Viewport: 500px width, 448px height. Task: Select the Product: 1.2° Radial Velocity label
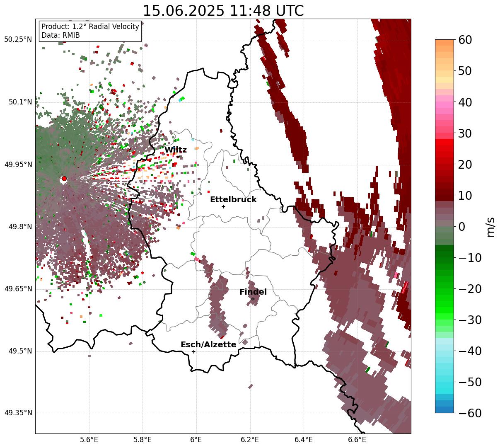[90, 27]
